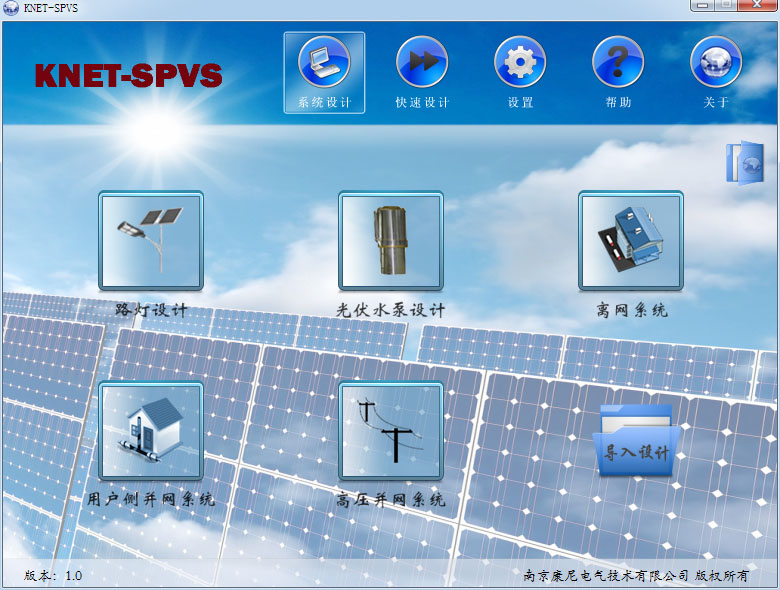Click the 高压并网系统 caption text
This screenshot has width=780, height=590.
pos(391,499)
